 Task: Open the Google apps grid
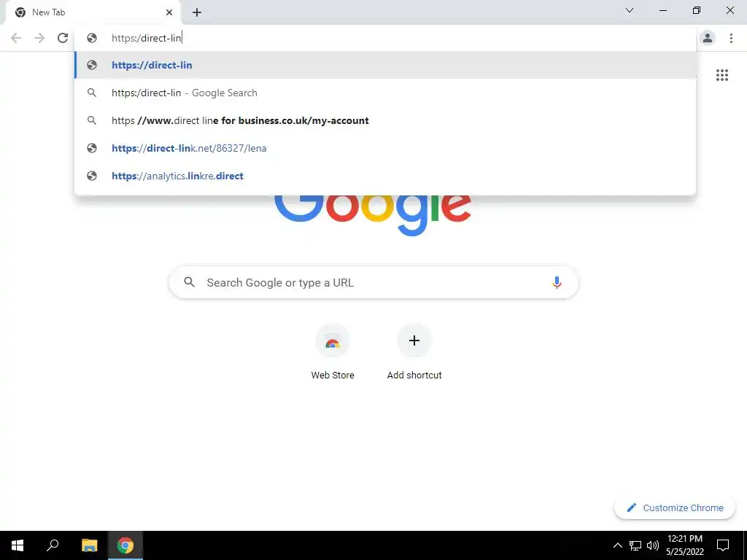[x=721, y=75]
